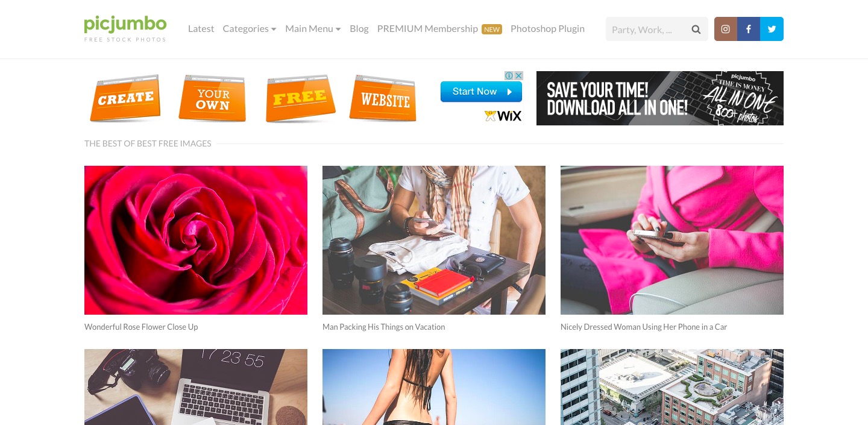Open the Blog menu item
Screen dimensions: 868x425
tap(359, 28)
